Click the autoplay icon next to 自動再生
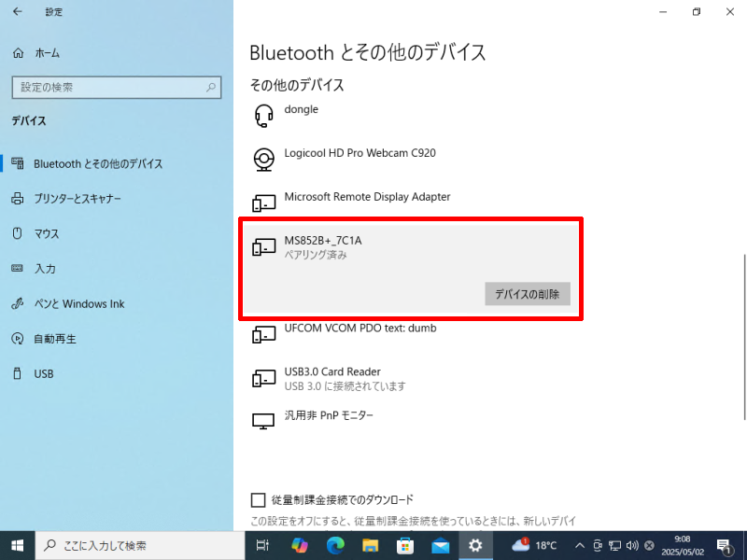Screen dimensions: 747x560 coord(18,339)
